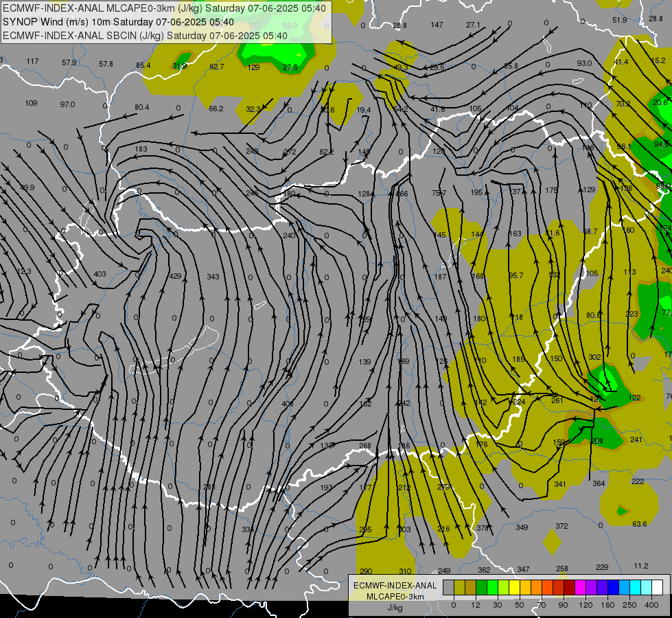672x618 pixels.
Task: Click the map value '63.6'
Action: (640, 524)
